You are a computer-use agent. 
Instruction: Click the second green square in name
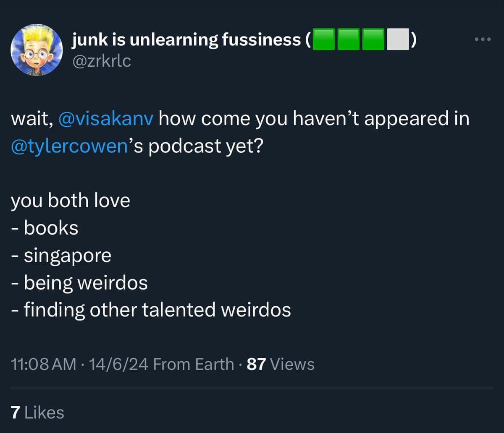[x=349, y=39]
